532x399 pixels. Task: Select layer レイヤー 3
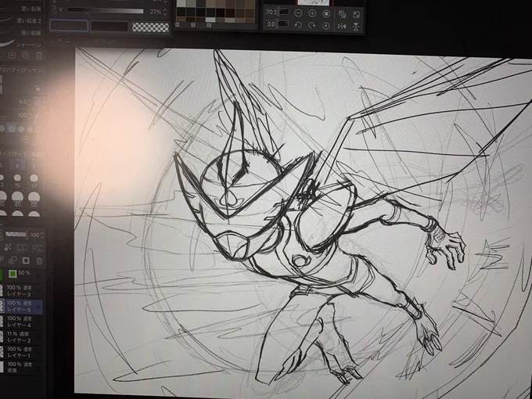pos(21,291)
